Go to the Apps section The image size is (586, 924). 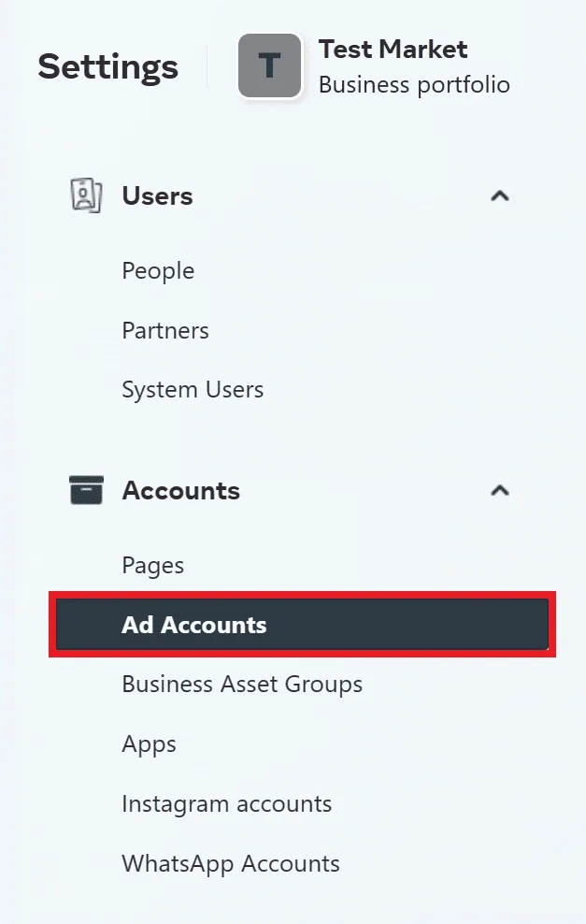click(x=149, y=744)
